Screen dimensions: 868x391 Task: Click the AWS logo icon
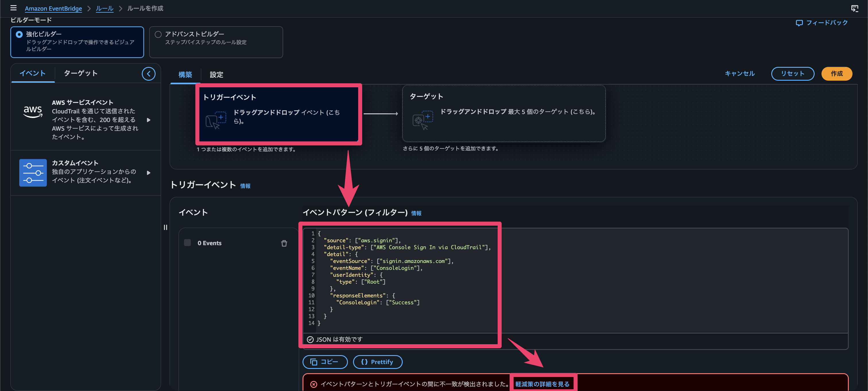coord(33,112)
